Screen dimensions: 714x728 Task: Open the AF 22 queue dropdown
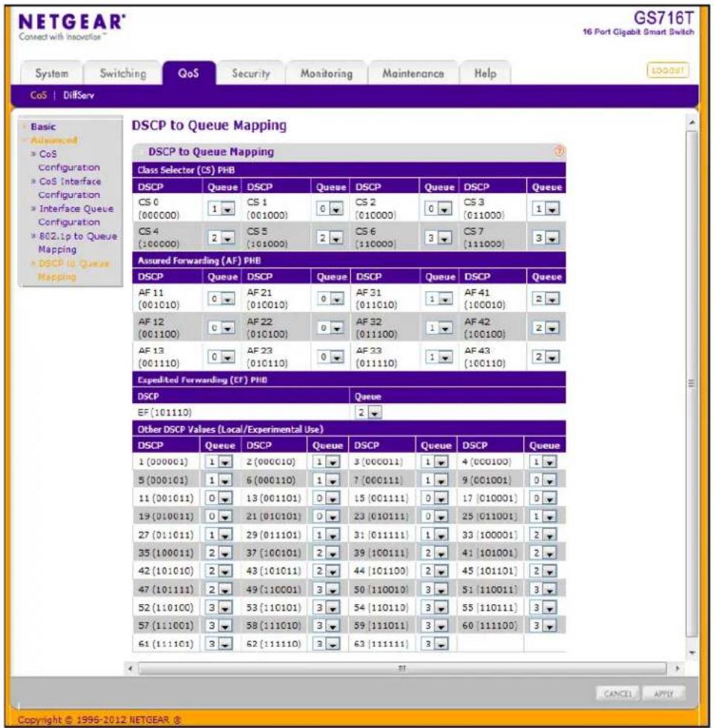pyautogui.click(x=330, y=328)
